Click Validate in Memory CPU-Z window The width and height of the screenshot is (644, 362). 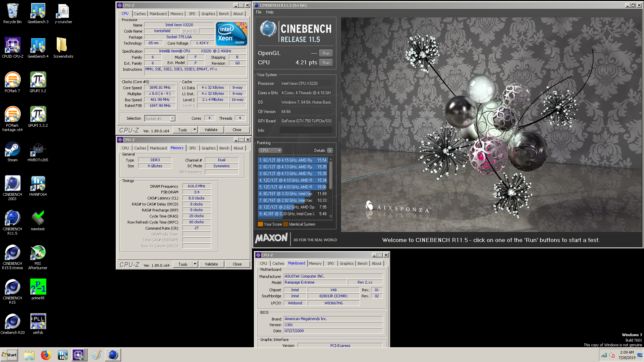click(211, 264)
